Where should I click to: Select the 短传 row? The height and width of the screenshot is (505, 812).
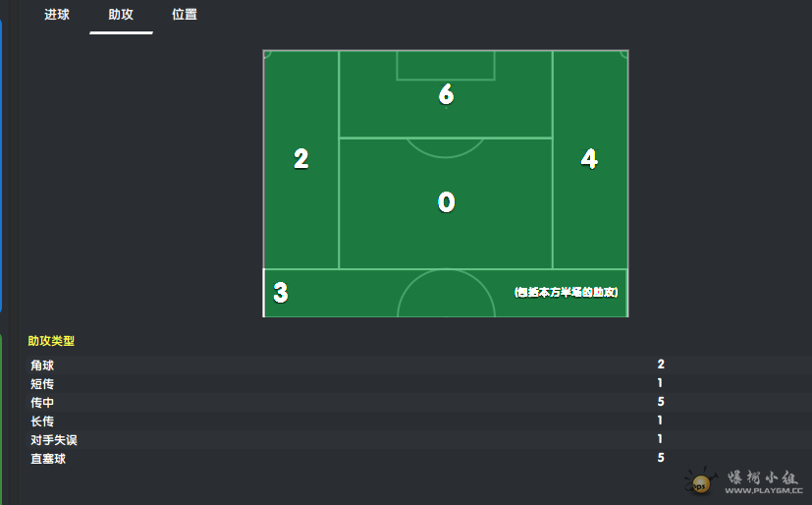[x=418, y=383]
